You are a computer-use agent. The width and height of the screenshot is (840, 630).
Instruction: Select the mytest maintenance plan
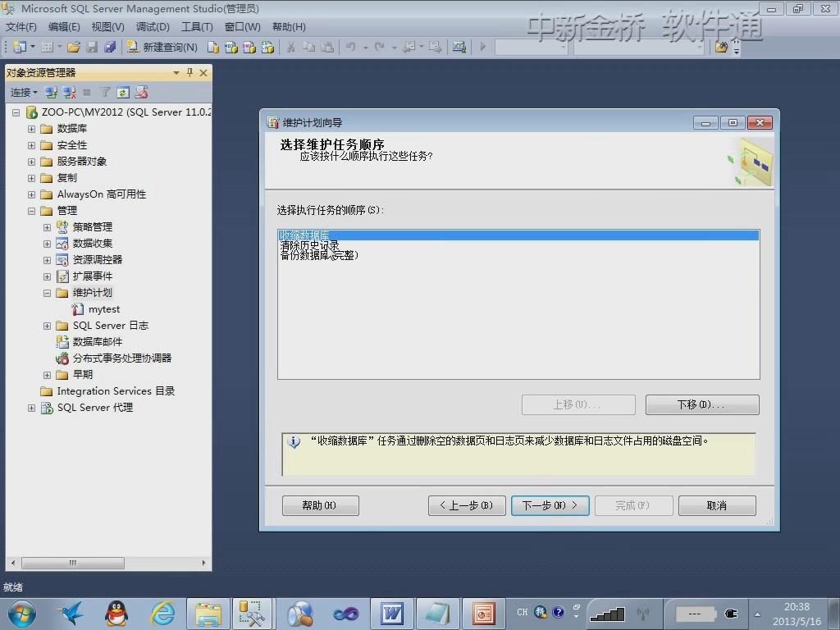(x=104, y=309)
